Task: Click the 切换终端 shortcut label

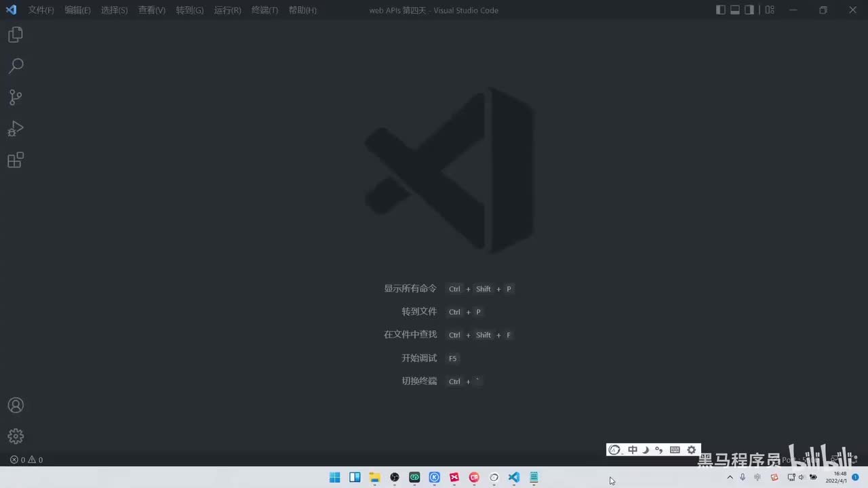Action: [x=419, y=381]
